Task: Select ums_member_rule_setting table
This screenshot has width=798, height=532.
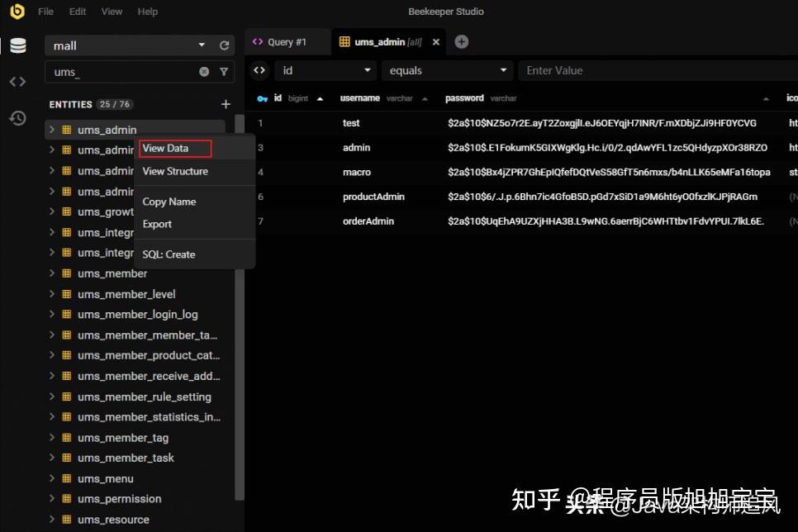Action: click(x=135, y=397)
